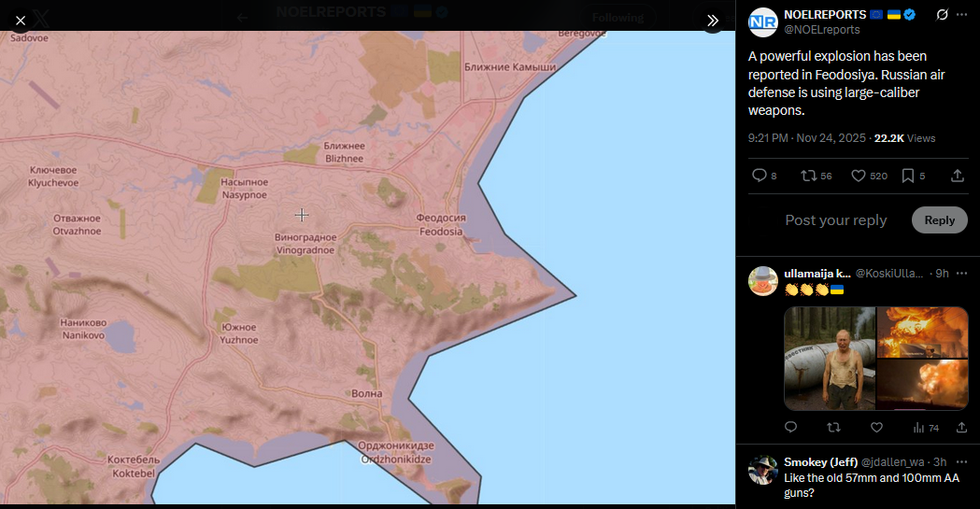Click the 3h timestamp on Smokey's reply
980x509 pixels.
click(x=940, y=462)
